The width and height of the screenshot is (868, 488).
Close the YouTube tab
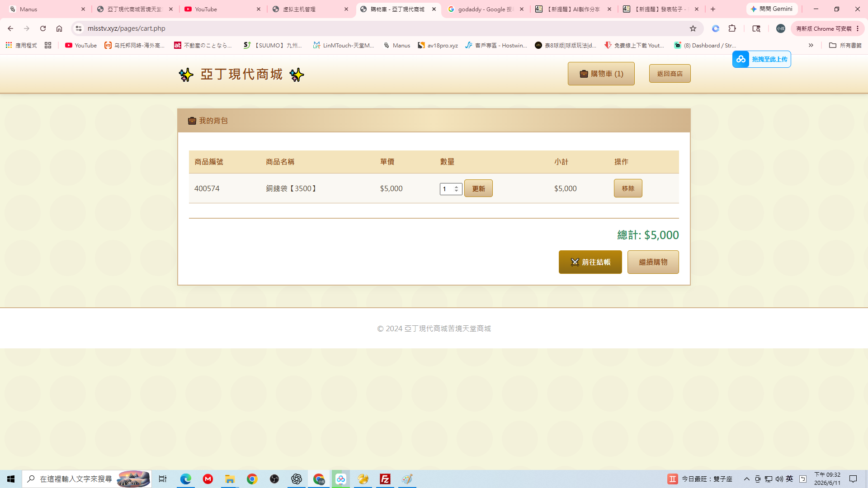tap(259, 9)
